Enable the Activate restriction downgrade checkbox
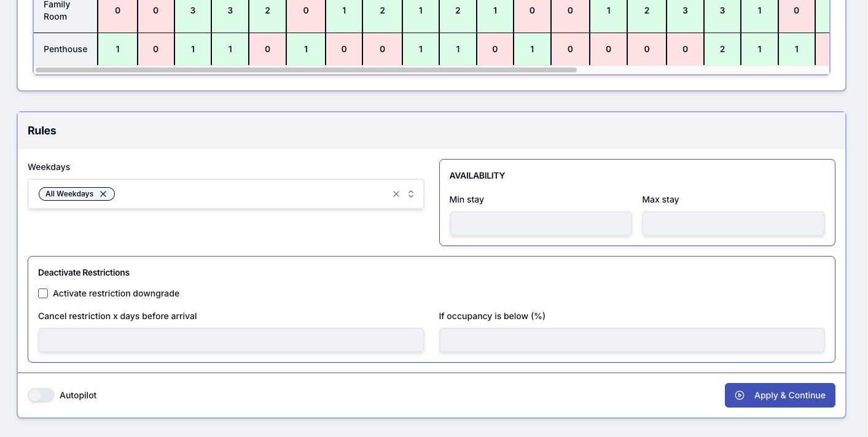This screenshot has height=437, width=868. click(x=43, y=293)
